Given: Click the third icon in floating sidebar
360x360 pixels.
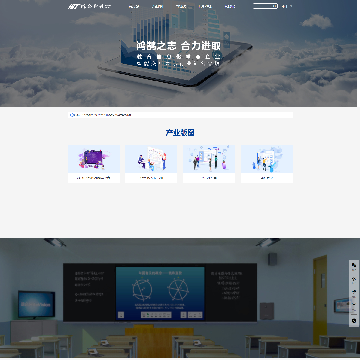Looking at the screenshot, I should click(x=354, y=291).
